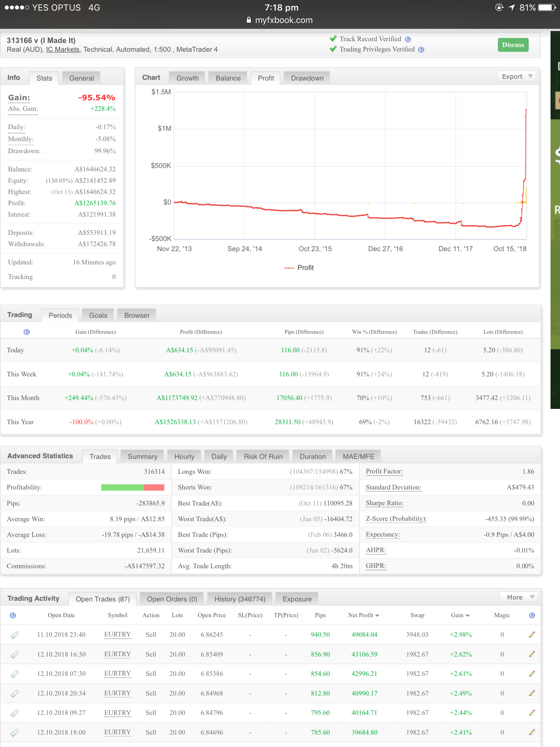Open the Hourly statistics tab
Image resolution: width=560 pixels, height=747 pixels.
click(184, 457)
